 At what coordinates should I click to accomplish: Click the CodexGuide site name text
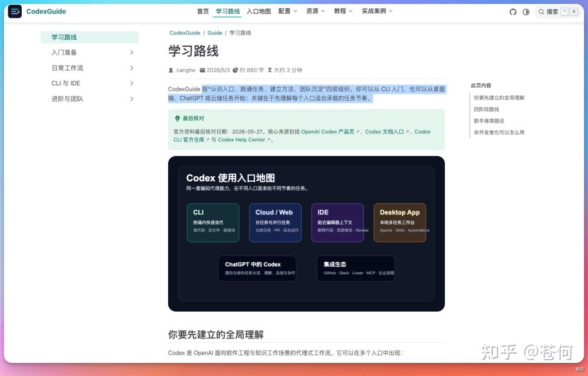(x=46, y=11)
